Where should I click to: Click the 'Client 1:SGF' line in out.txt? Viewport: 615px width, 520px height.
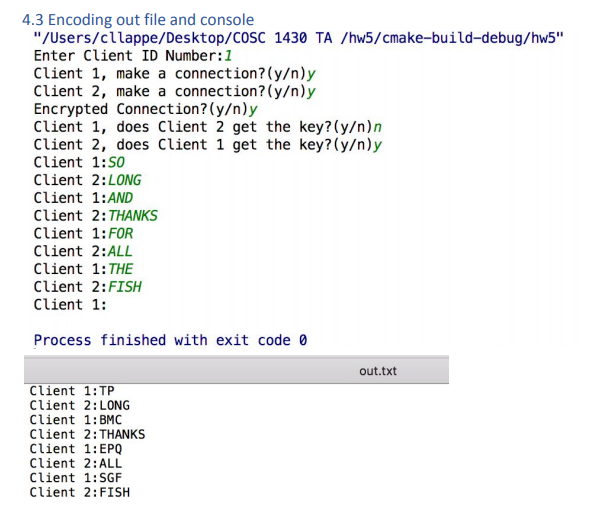[x=76, y=478]
